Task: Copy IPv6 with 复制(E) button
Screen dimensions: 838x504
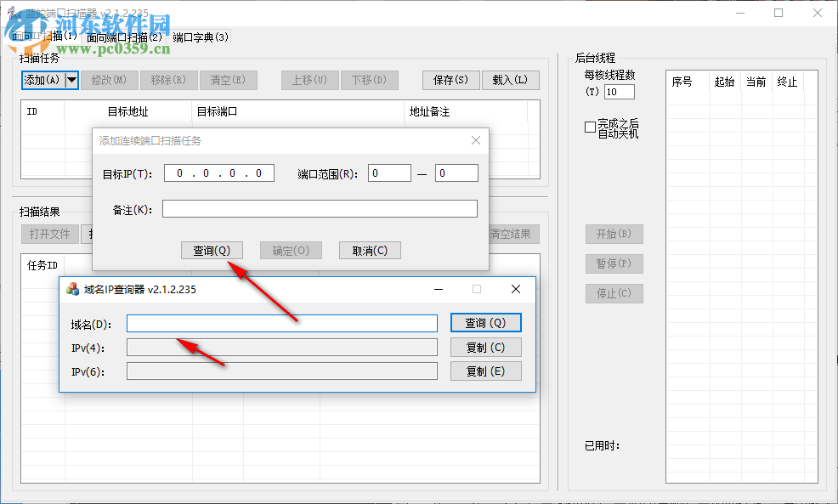Action: pyautogui.click(x=486, y=371)
